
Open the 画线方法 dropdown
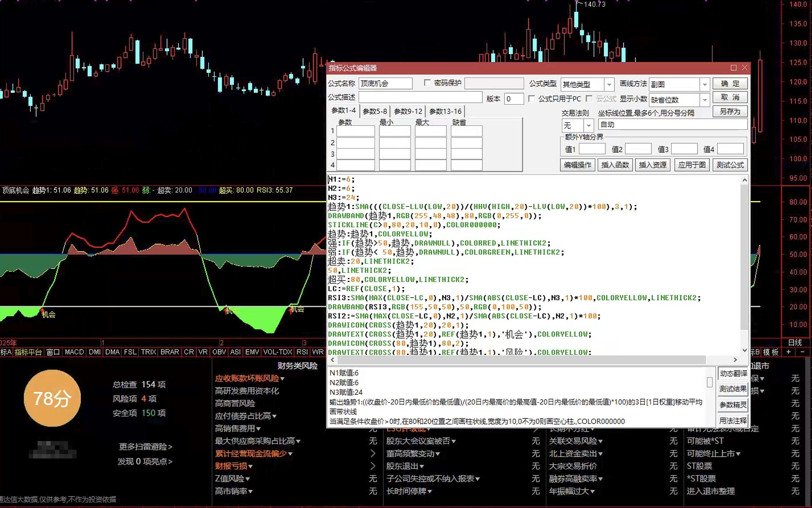point(705,85)
